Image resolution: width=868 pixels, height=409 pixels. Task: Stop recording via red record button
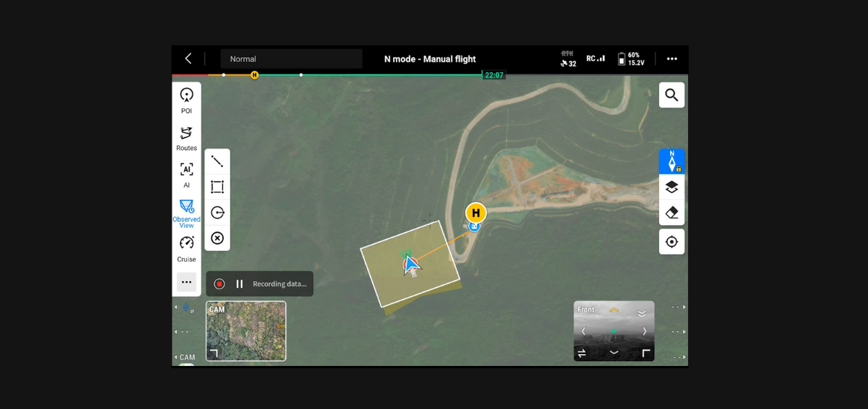219,283
